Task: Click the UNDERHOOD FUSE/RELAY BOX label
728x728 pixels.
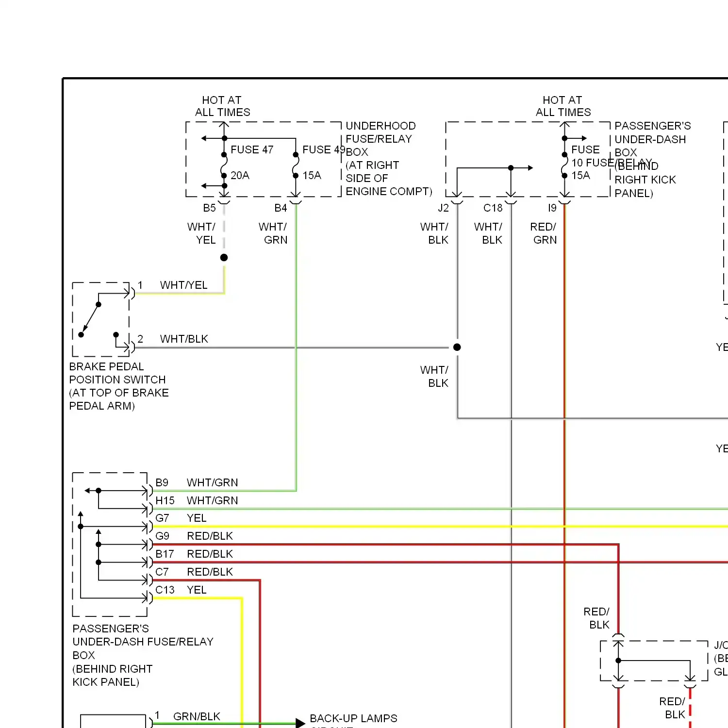Action: point(389,158)
